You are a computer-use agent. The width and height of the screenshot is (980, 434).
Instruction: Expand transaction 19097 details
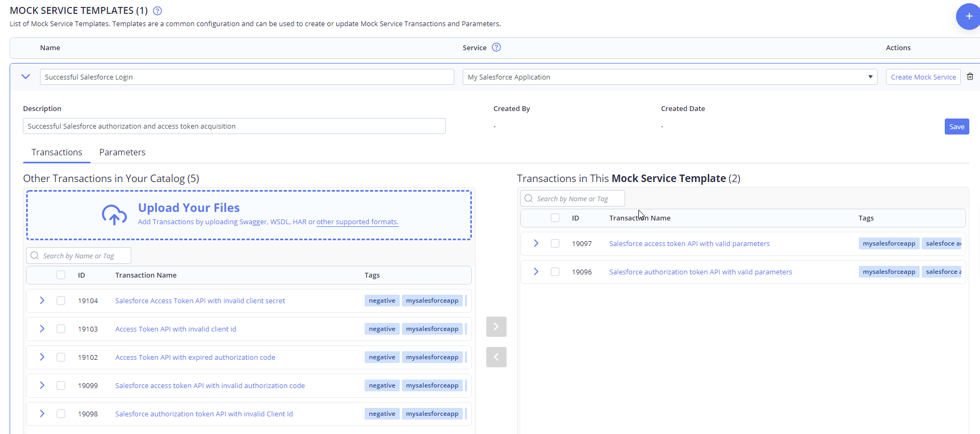[536, 243]
